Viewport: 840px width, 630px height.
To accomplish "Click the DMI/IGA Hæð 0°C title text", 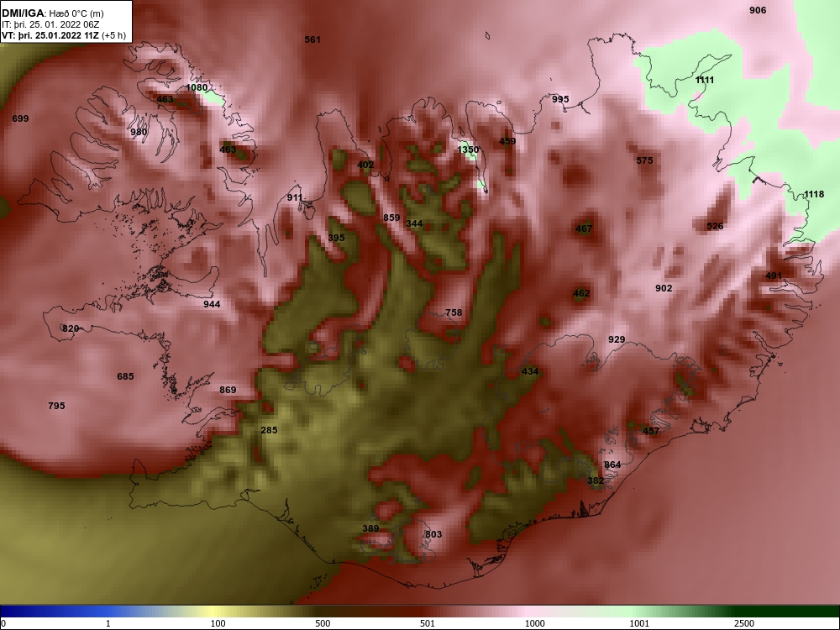I will click(52, 13).
